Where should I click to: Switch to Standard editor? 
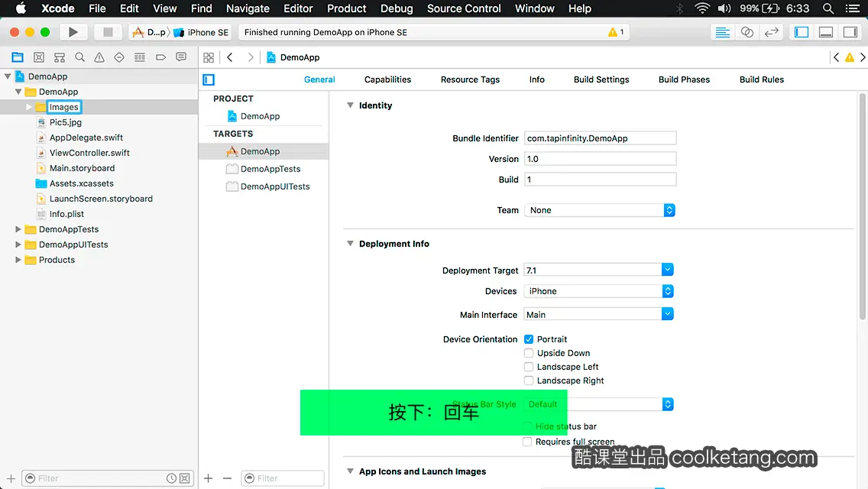tap(722, 32)
